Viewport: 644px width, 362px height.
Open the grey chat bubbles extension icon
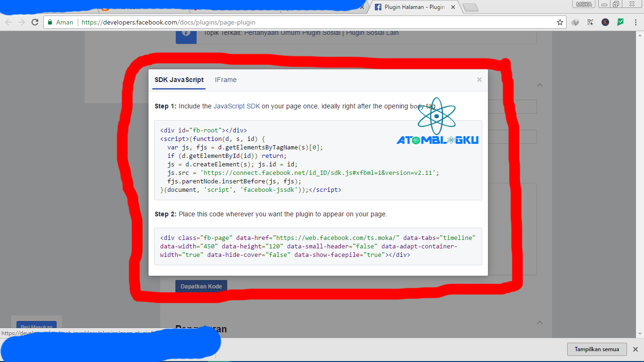(x=575, y=22)
